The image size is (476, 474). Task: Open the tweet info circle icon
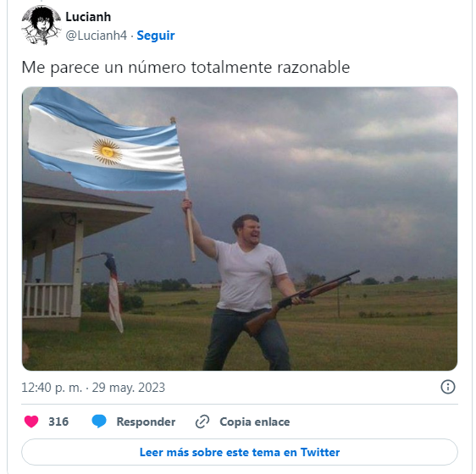[448, 387]
